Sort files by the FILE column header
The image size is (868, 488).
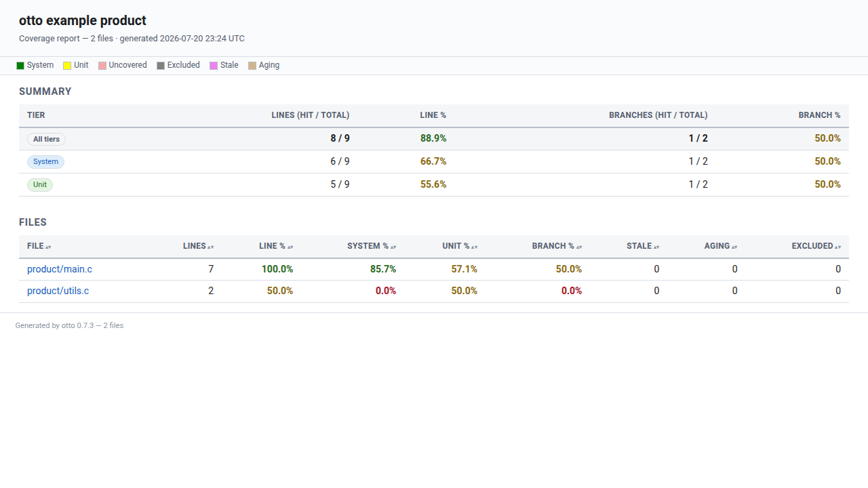pos(39,246)
